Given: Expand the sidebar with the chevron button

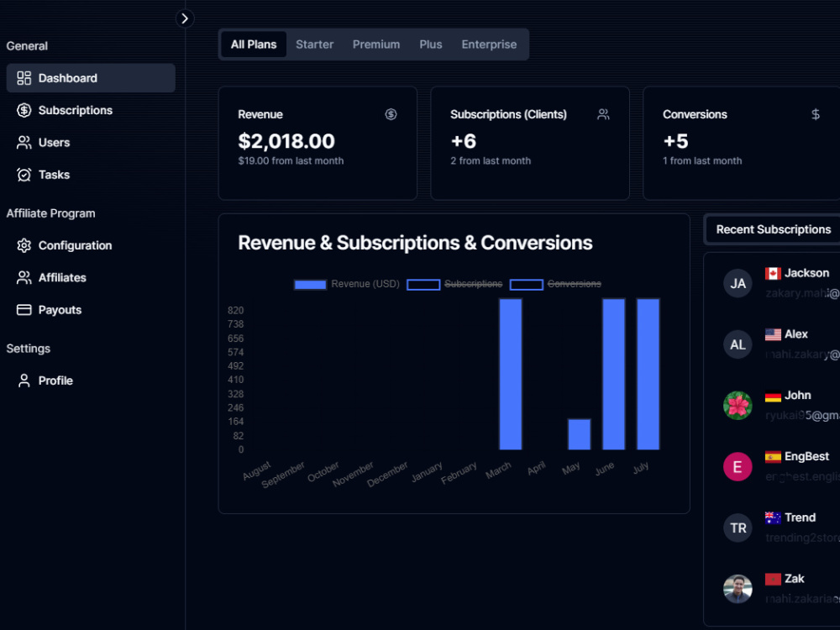Looking at the screenshot, I should pos(185,18).
